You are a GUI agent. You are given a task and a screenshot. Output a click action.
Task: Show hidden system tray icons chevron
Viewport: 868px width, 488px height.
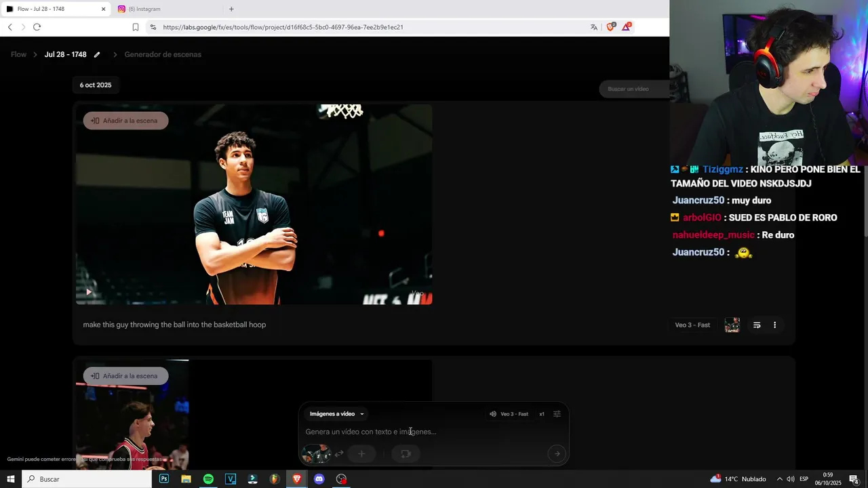(x=779, y=479)
